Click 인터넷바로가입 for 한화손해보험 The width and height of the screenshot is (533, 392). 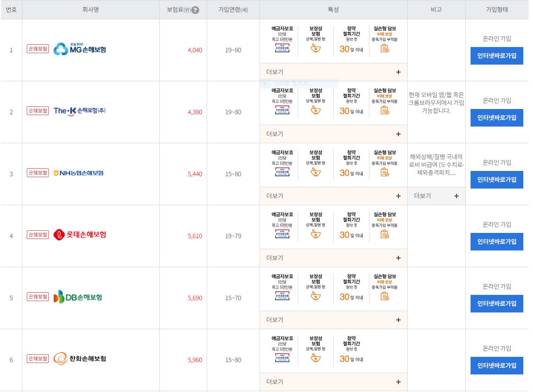tap(497, 366)
